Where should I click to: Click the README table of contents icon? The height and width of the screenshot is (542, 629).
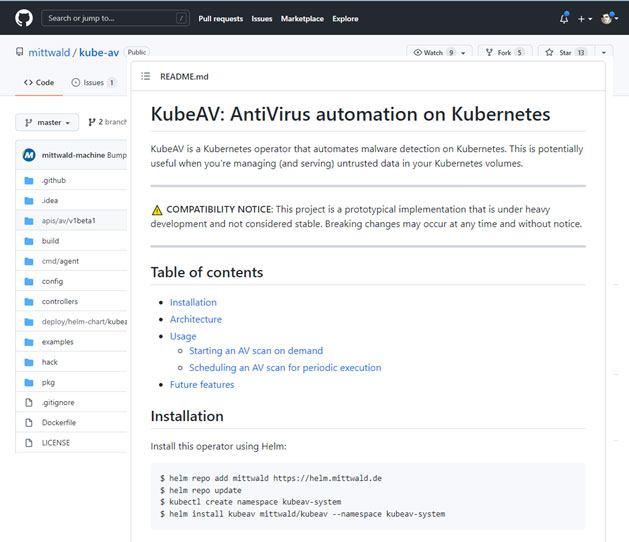(x=146, y=76)
